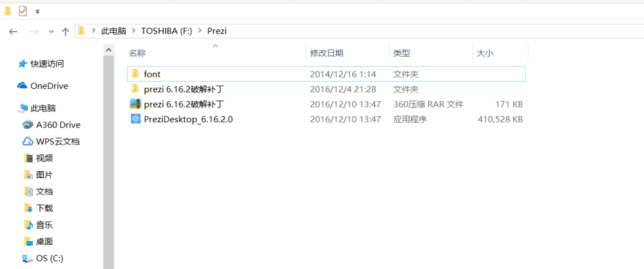Open 视频 in the navigation pane
Image resolution: width=644 pixels, height=269 pixels.
click(x=44, y=158)
